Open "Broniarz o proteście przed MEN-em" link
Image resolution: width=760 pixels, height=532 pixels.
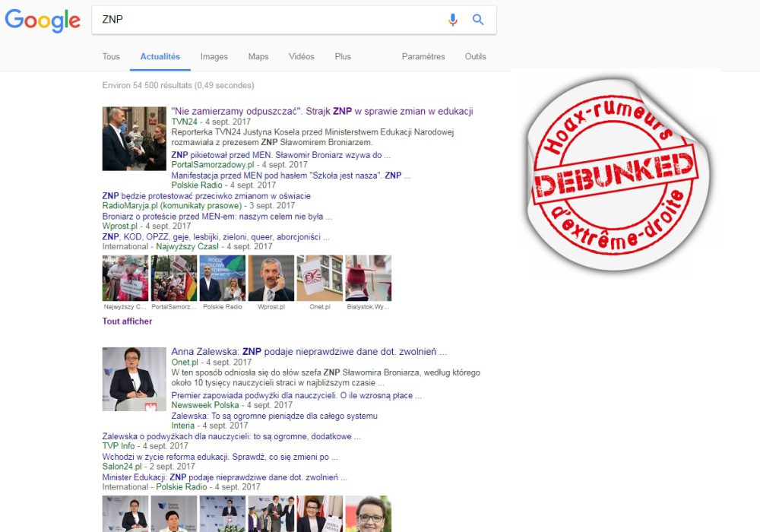217,216
